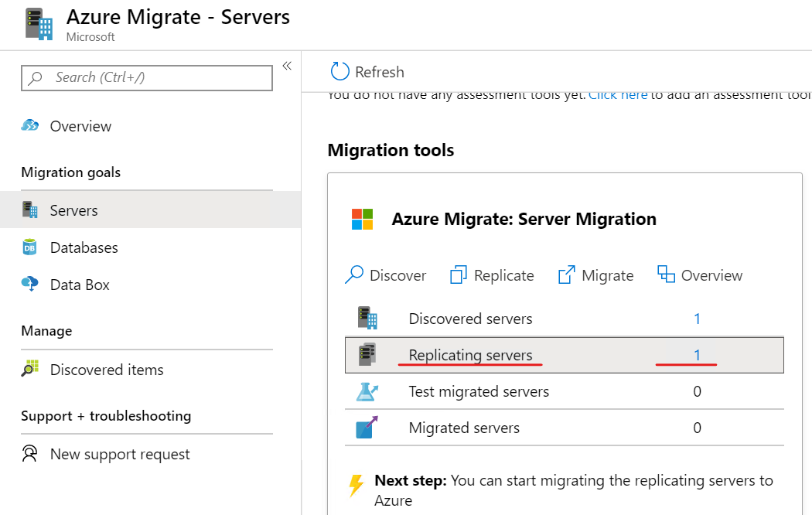Open Data Box menu item
The height and width of the screenshot is (515, 812).
click(x=80, y=285)
